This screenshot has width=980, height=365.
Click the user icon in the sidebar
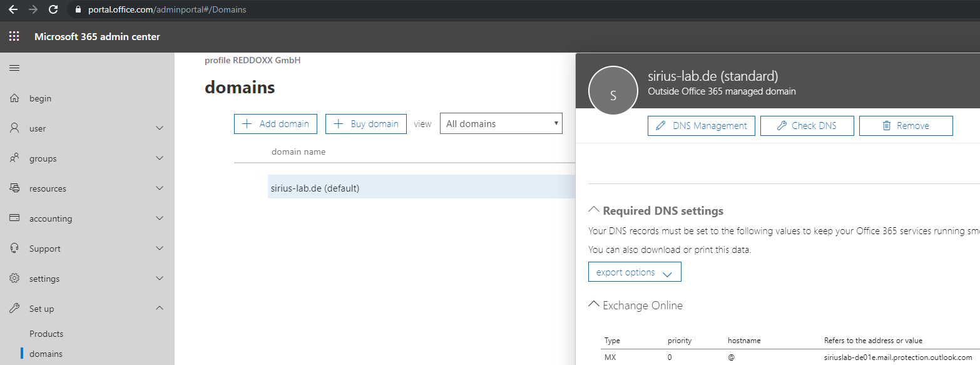tap(15, 128)
